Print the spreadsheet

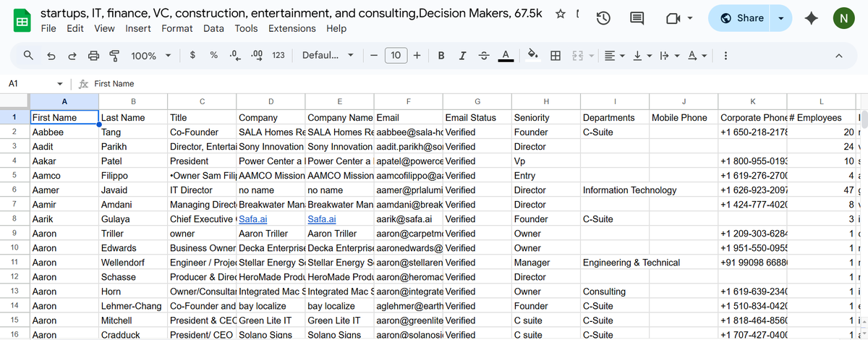click(93, 55)
